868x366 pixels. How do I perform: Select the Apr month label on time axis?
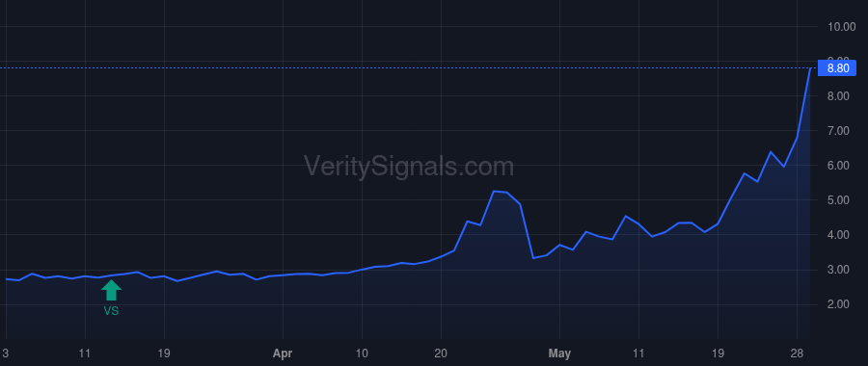point(283,353)
